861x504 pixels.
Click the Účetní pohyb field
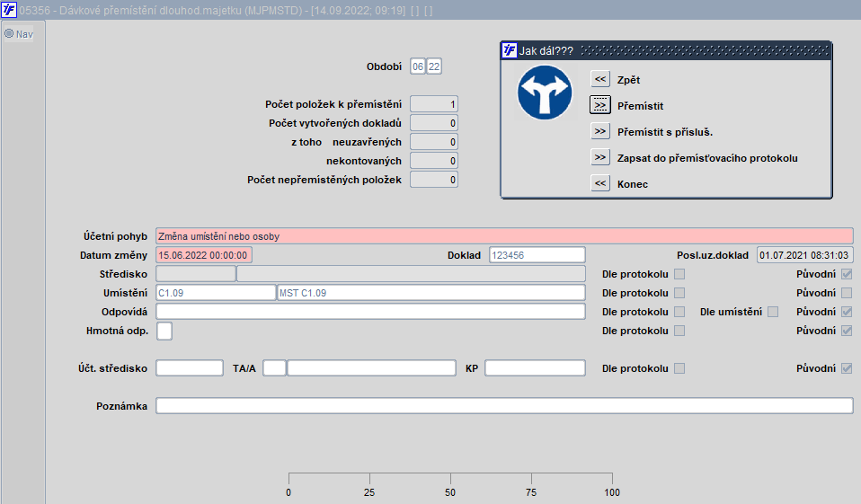pyautogui.click(x=504, y=236)
